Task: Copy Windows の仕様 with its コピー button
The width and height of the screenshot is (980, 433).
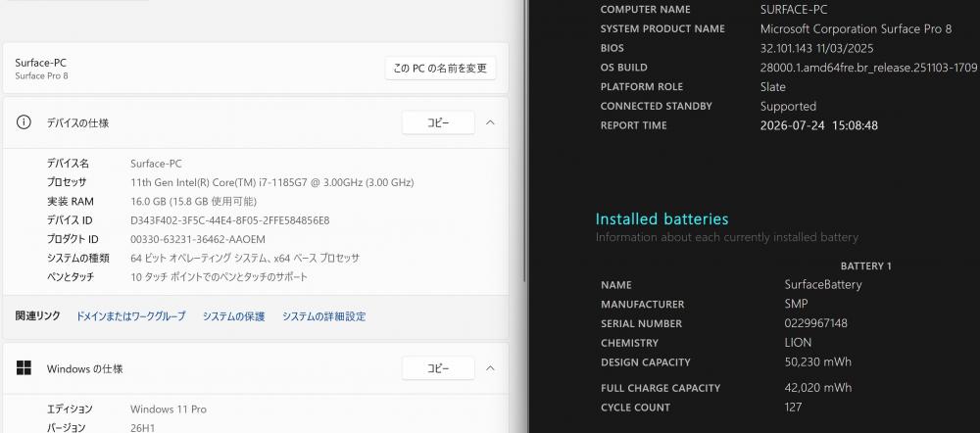Action: [x=438, y=368]
